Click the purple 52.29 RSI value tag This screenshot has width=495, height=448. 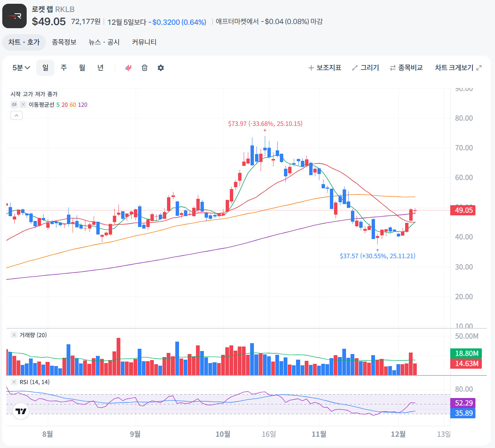tap(463, 403)
